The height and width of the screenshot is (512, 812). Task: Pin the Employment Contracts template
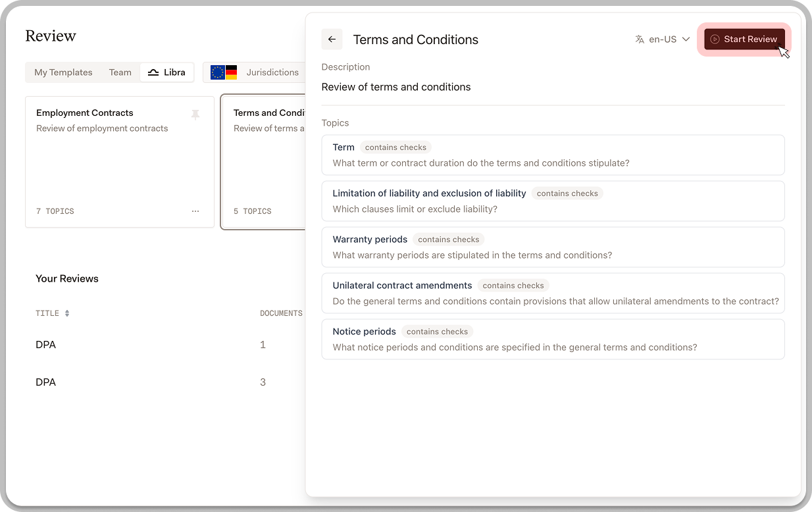(195, 115)
